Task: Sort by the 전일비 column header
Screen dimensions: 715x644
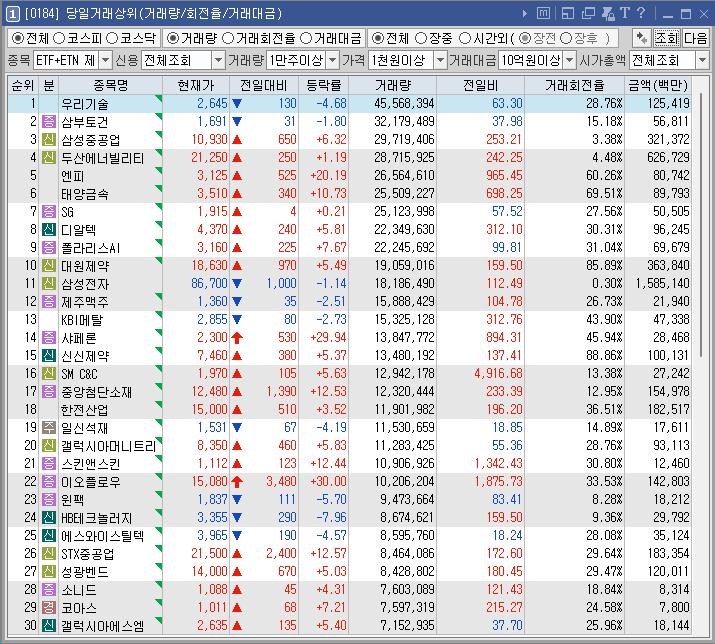Action: pyautogui.click(x=480, y=85)
